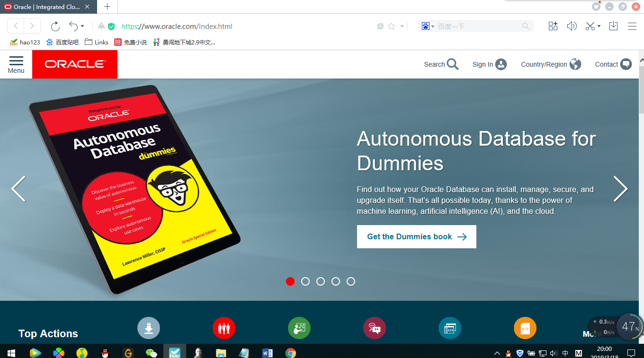
Task: Open the Windows notification center
Action: click(x=631, y=353)
